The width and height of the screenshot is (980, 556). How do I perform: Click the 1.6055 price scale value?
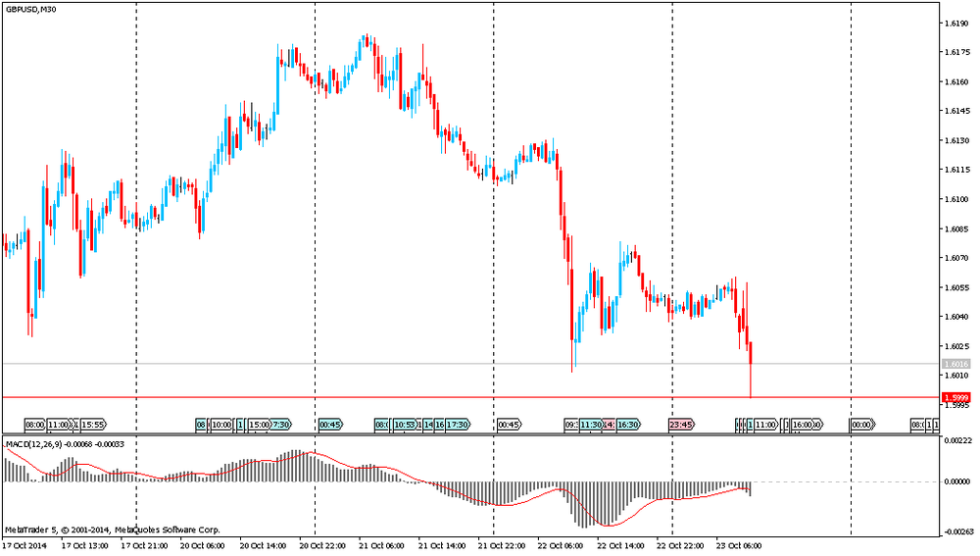(956, 287)
